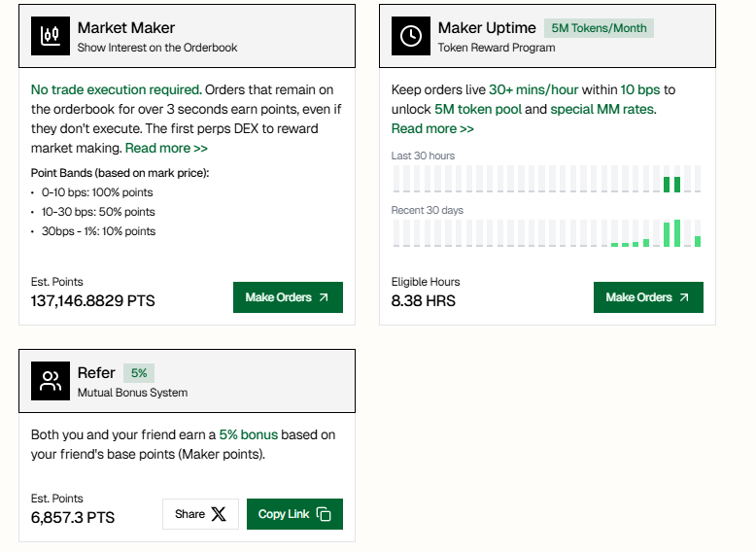Screen dimensions: 756x552
Task: Click the X logo in Share button
Action: coord(219,514)
